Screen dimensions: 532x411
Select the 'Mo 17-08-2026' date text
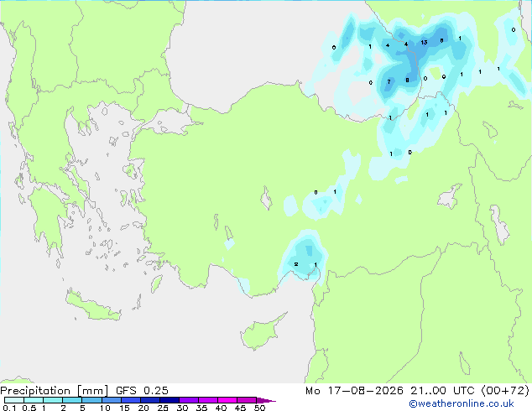tap(354, 391)
